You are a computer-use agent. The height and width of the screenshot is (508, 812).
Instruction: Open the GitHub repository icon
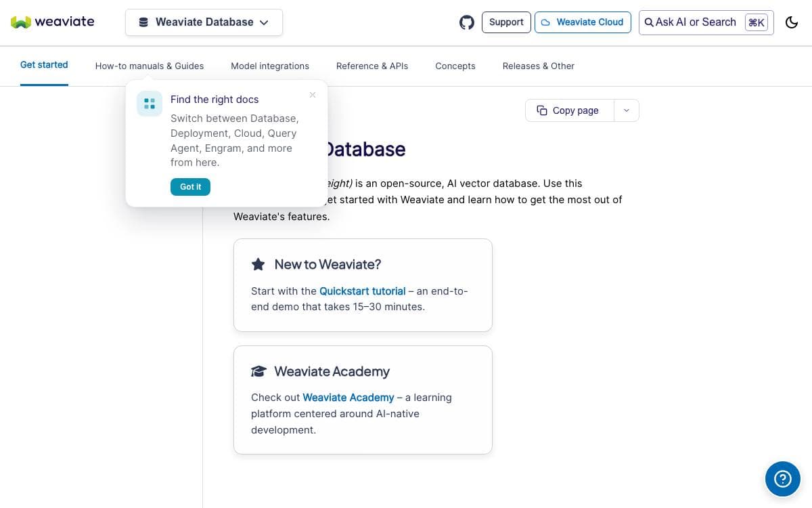467,22
